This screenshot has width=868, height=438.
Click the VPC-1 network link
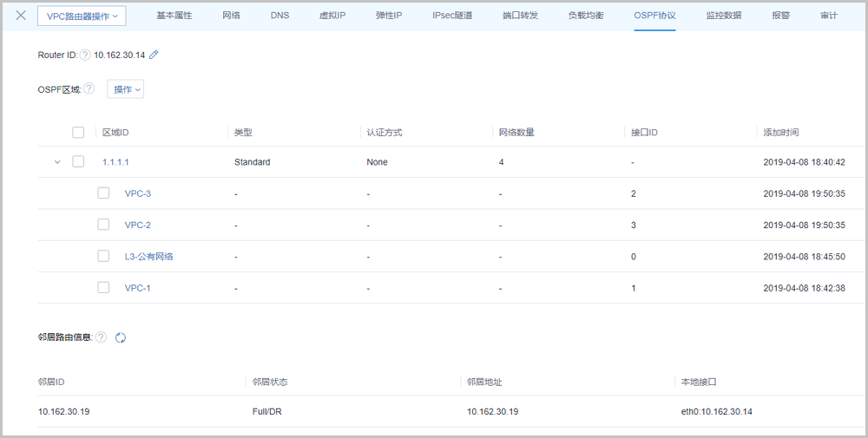(x=138, y=287)
